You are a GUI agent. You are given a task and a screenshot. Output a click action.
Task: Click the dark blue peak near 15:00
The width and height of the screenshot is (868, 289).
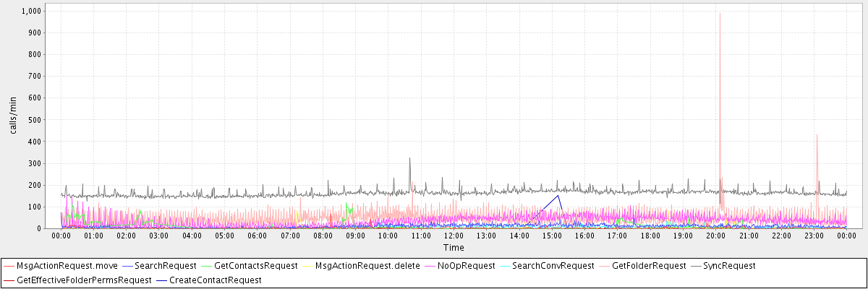click(558, 196)
